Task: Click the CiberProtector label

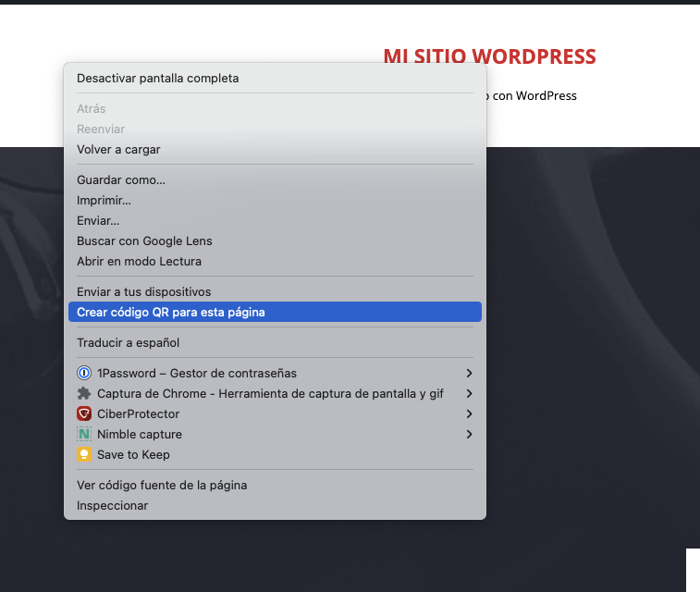Action: (139, 413)
